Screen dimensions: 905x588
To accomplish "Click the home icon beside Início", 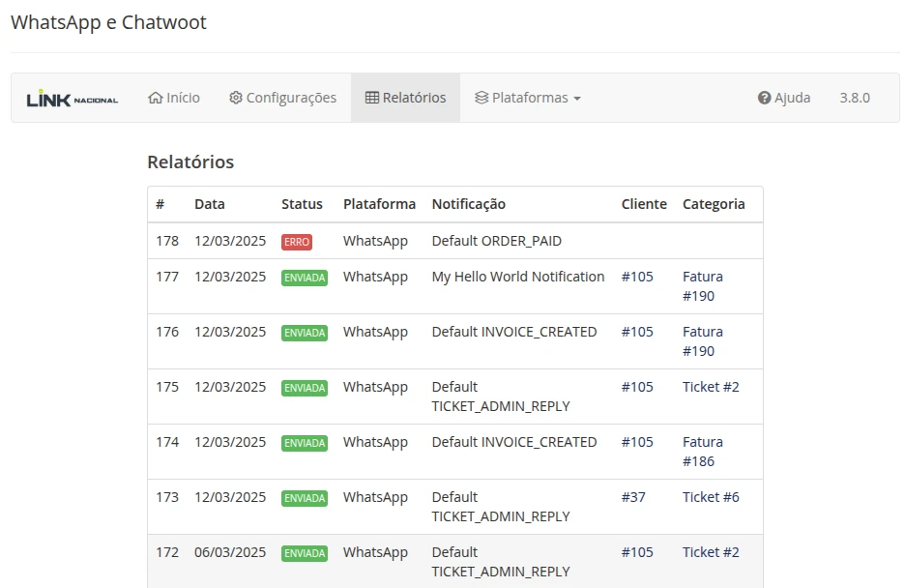I will 155,98.
